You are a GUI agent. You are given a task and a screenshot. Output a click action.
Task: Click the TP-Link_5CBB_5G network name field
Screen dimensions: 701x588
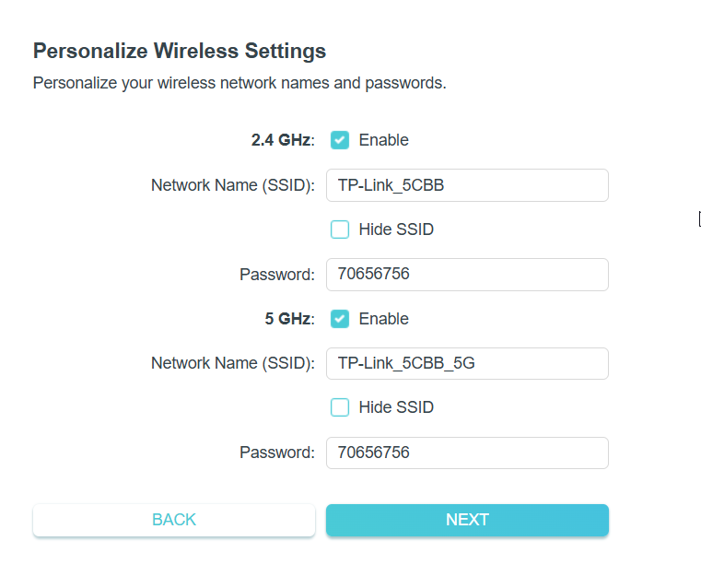click(467, 363)
